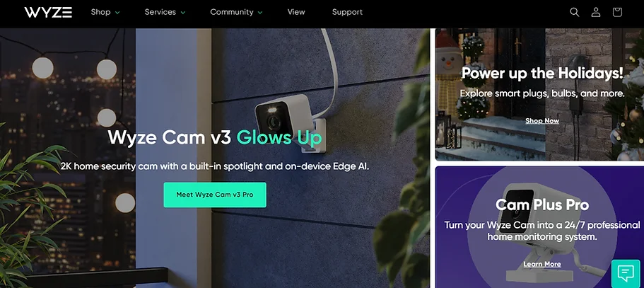Open the search magnifier icon
This screenshot has width=644, height=288.
[x=575, y=12]
